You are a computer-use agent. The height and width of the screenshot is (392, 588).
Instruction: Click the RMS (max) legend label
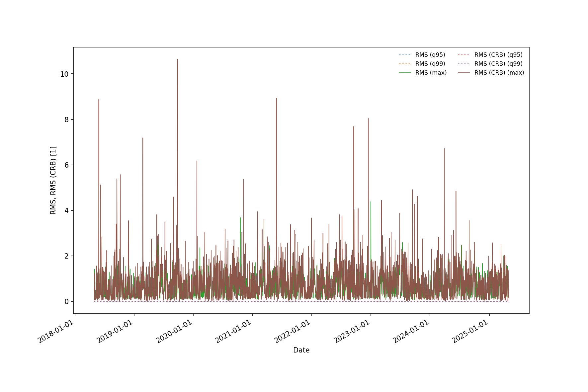click(x=431, y=73)
